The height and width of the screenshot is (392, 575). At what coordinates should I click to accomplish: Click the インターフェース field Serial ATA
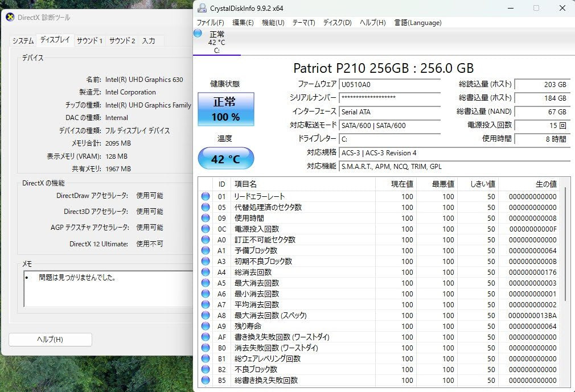[x=389, y=112]
